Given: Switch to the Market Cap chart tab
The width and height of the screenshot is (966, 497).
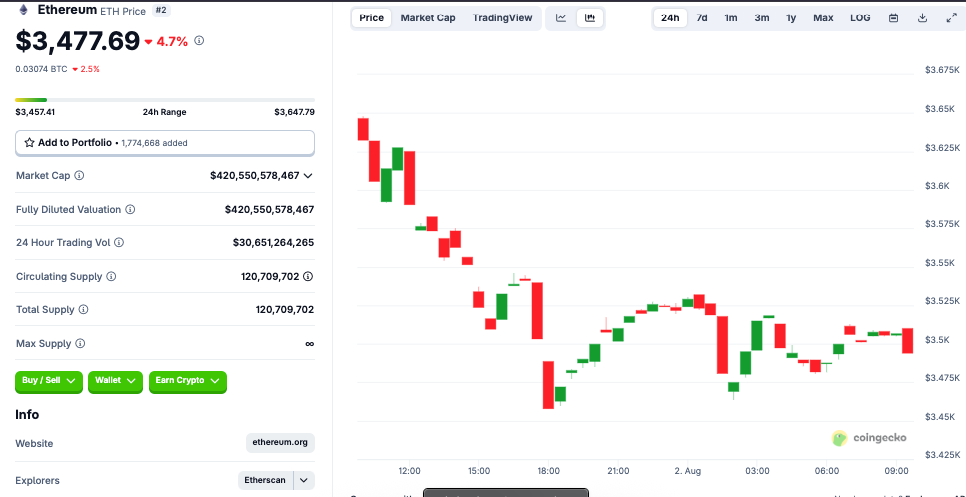Looking at the screenshot, I should [428, 18].
